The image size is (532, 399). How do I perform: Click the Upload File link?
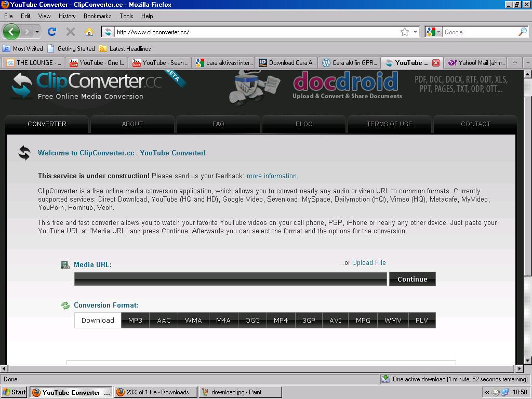click(369, 262)
